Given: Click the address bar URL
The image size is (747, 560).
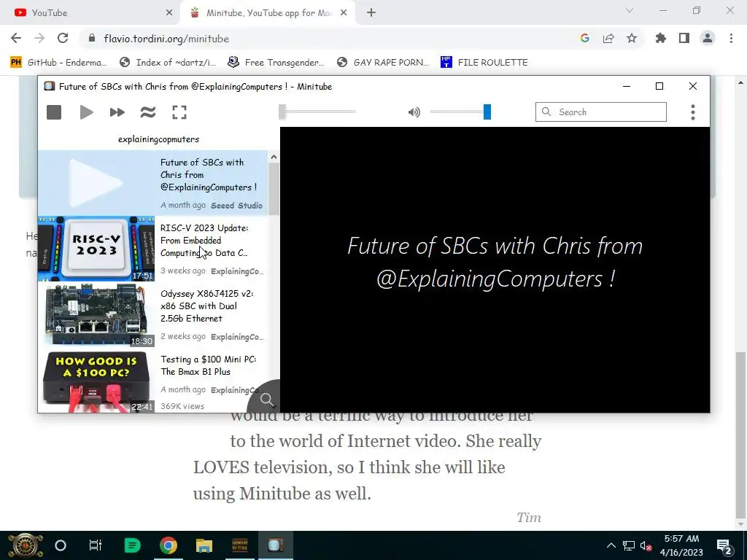Looking at the screenshot, I should [x=166, y=39].
